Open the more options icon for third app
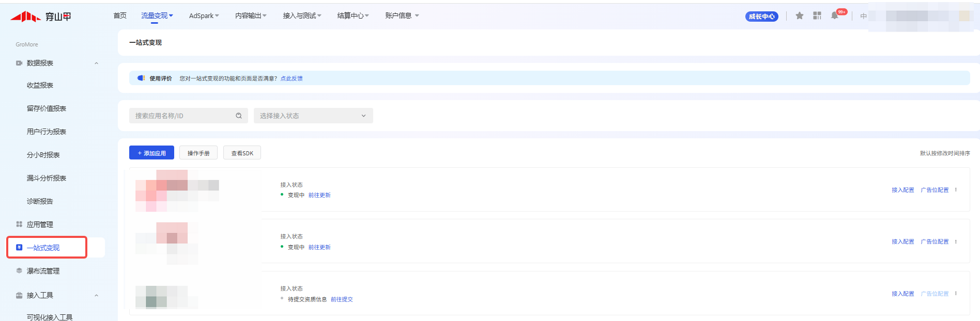 (956, 294)
